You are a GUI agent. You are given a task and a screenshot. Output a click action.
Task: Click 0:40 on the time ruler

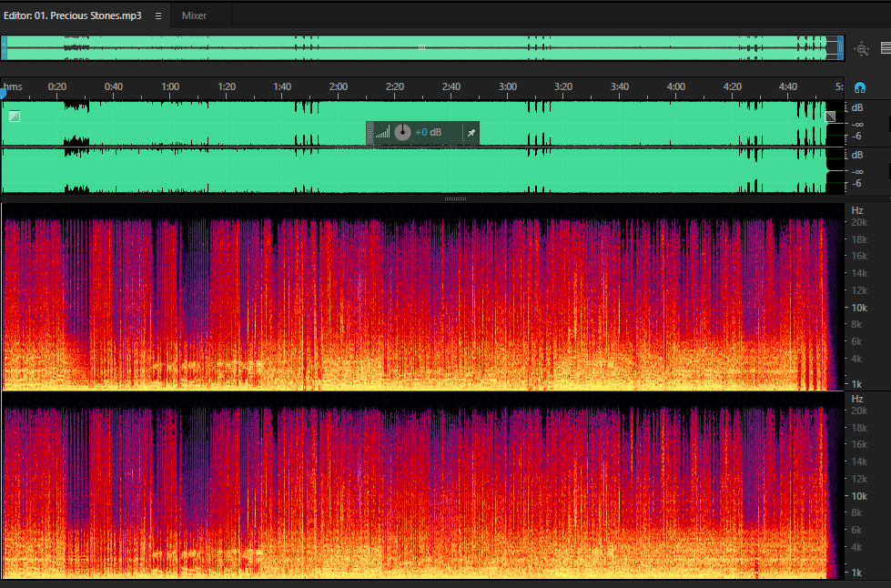click(113, 86)
